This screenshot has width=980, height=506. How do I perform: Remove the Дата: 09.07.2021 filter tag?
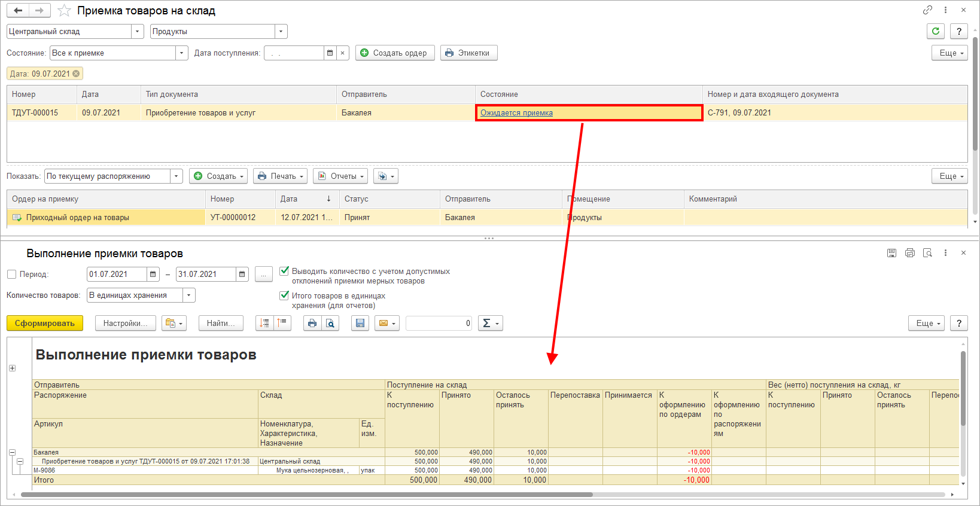coord(76,74)
